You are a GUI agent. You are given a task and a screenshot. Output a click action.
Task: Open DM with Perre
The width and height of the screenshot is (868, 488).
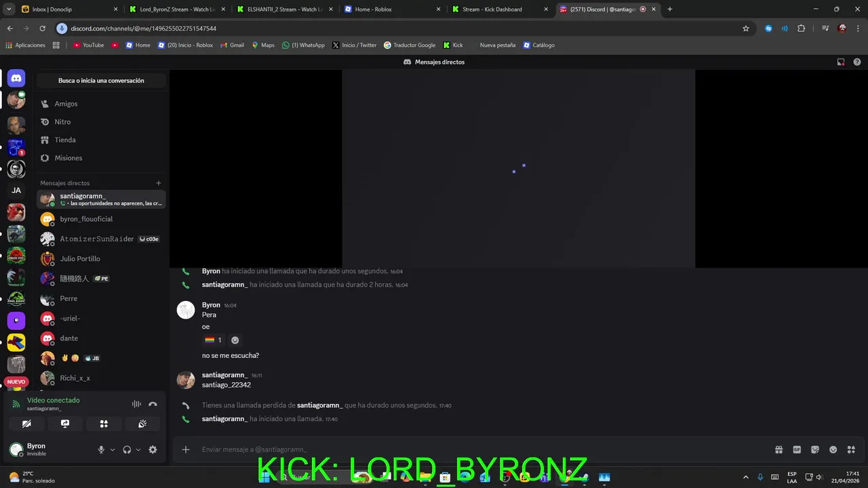[101, 298]
